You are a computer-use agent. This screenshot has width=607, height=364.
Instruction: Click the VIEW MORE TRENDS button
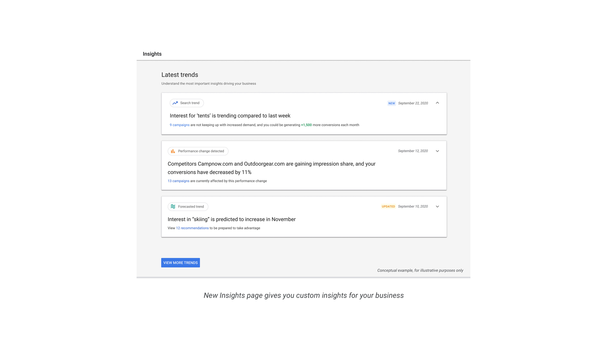pyautogui.click(x=180, y=262)
